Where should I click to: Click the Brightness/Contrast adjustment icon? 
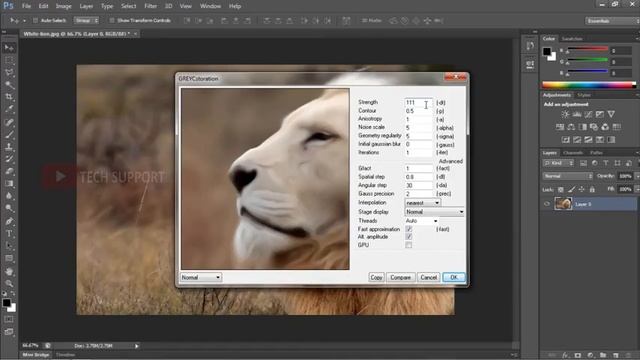[x=565, y=114]
